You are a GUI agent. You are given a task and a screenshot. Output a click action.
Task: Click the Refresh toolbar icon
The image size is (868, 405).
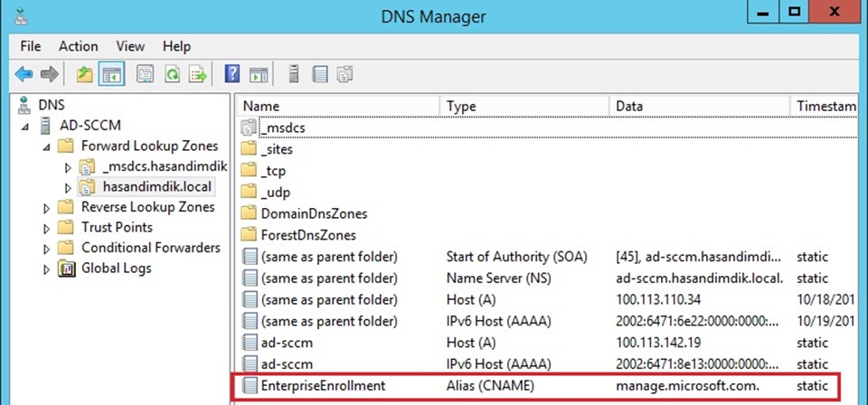172,73
